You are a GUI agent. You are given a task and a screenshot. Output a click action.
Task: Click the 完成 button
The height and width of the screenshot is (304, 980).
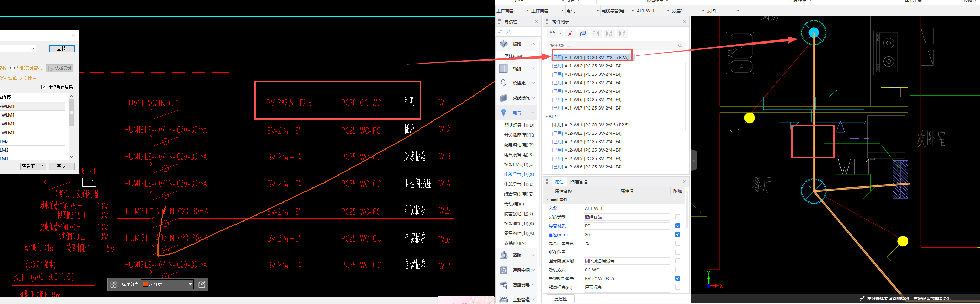[61, 166]
